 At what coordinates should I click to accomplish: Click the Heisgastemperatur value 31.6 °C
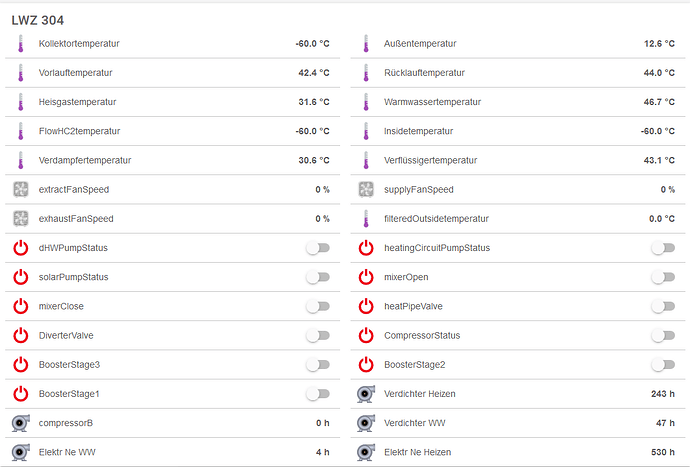tap(312, 102)
